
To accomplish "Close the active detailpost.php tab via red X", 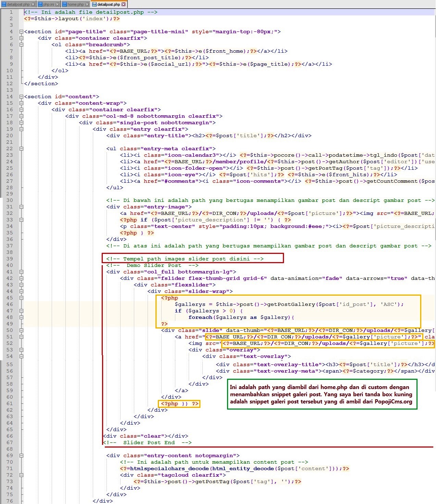I will [x=124, y=4].
